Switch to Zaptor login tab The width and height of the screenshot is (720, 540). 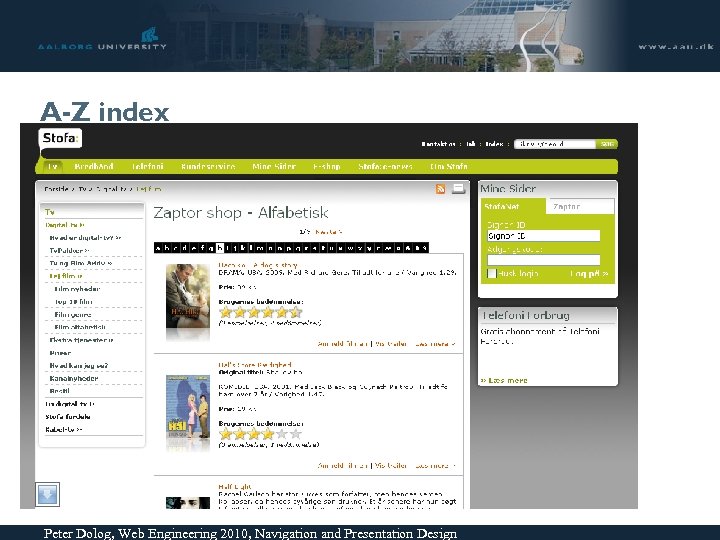[x=580, y=207]
